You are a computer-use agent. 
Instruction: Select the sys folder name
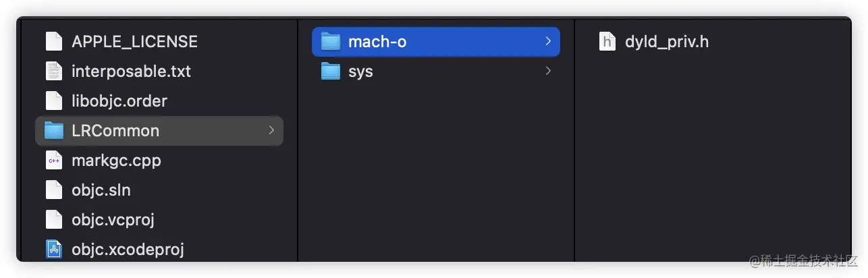click(x=360, y=72)
